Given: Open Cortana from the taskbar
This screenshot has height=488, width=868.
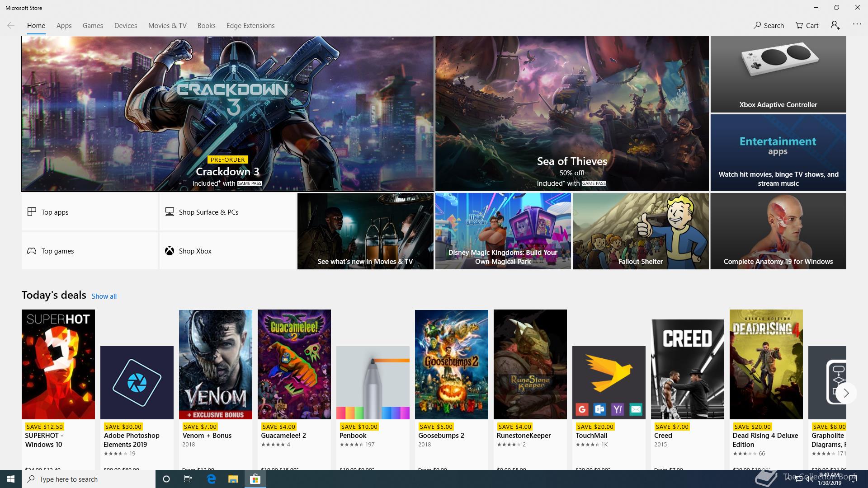Looking at the screenshot, I should coord(166,479).
